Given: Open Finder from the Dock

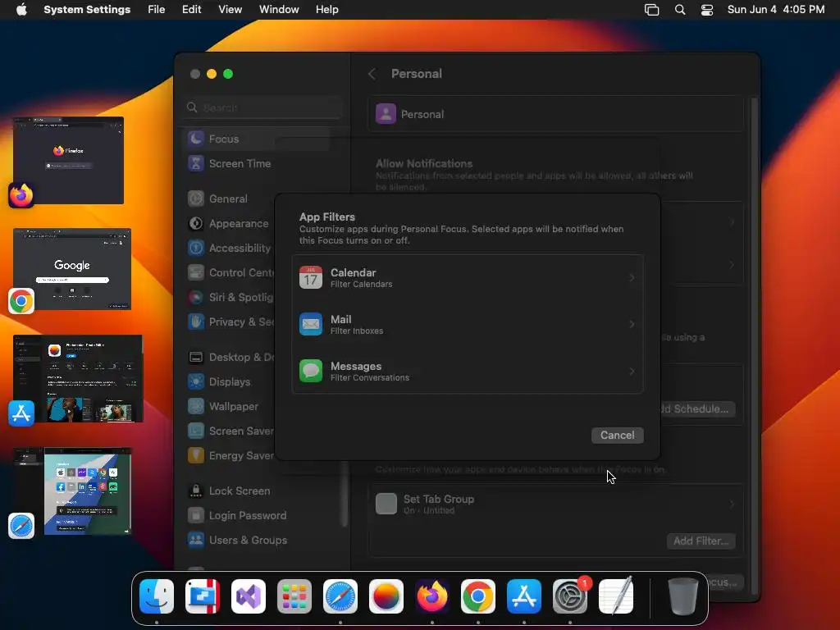Looking at the screenshot, I should pyautogui.click(x=157, y=596).
